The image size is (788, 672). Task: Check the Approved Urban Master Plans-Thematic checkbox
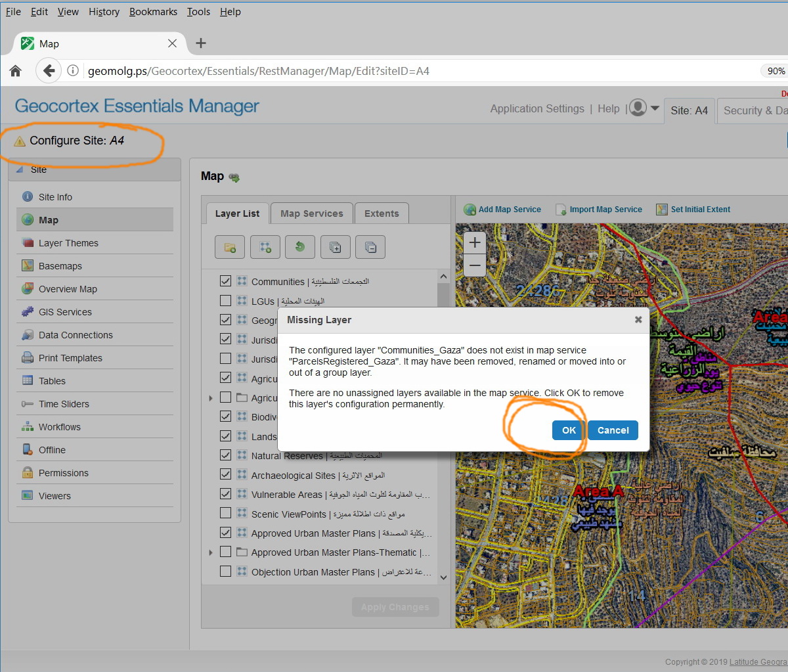point(225,552)
